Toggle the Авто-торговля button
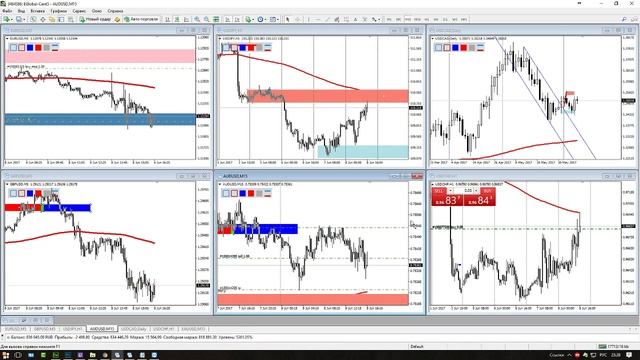The width and height of the screenshot is (640, 360). [141, 19]
